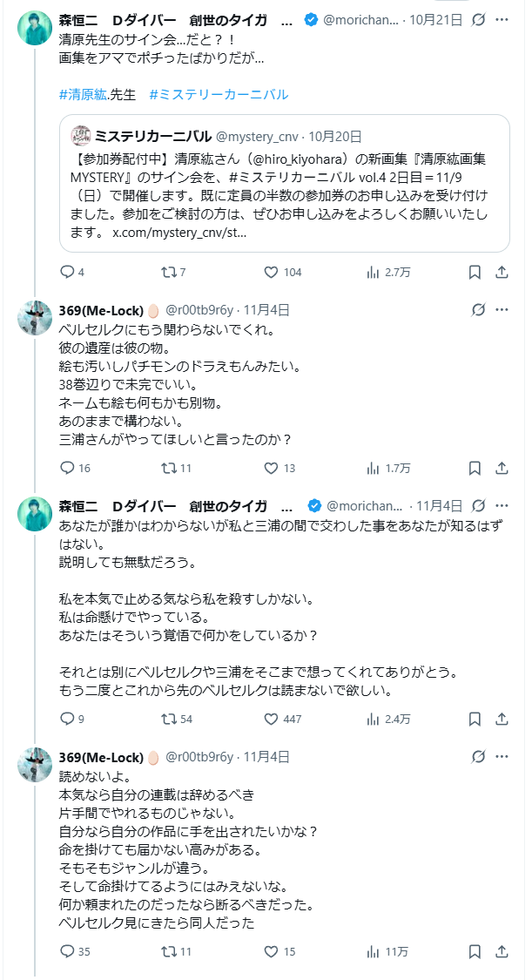Image resolution: width=532 pixels, height=980 pixels.
Task: Open Grok menu on first post
Action: [x=477, y=20]
